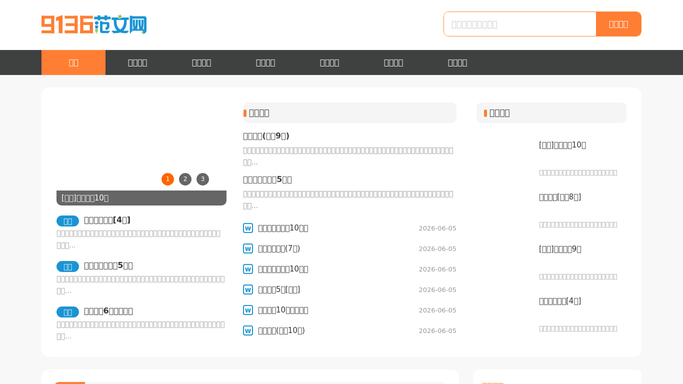Viewport: 683px width, 384px height.
Task: Click the blue tag badge beside the "6" title
Action: tap(68, 312)
